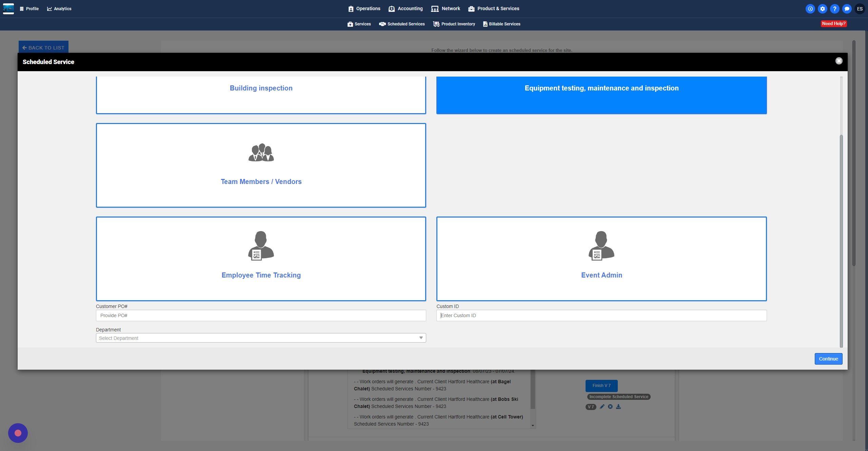Click the Event Admin person icon
868x451 pixels.
pyautogui.click(x=601, y=246)
